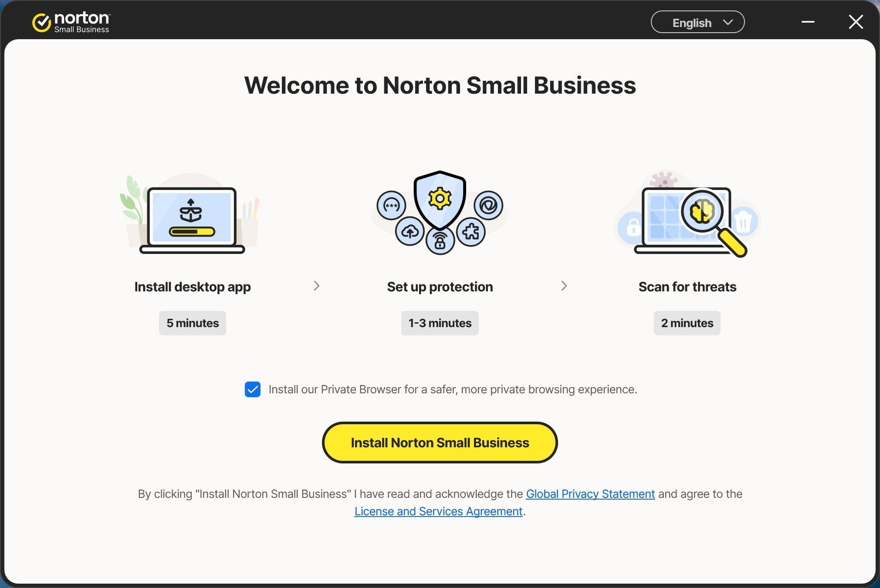Click the magnifying glass scan illustration
The width and height of the screenshot is (880, 588).
coord(702,212)
